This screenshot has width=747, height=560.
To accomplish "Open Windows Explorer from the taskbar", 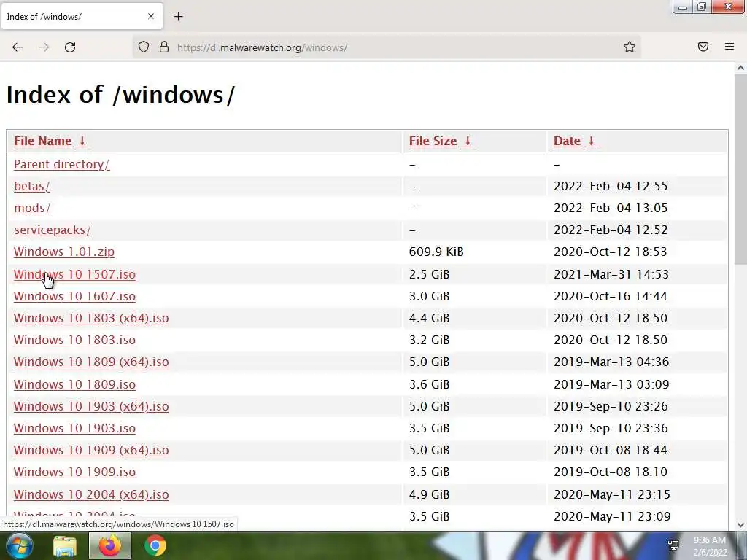I will (65, 546).
